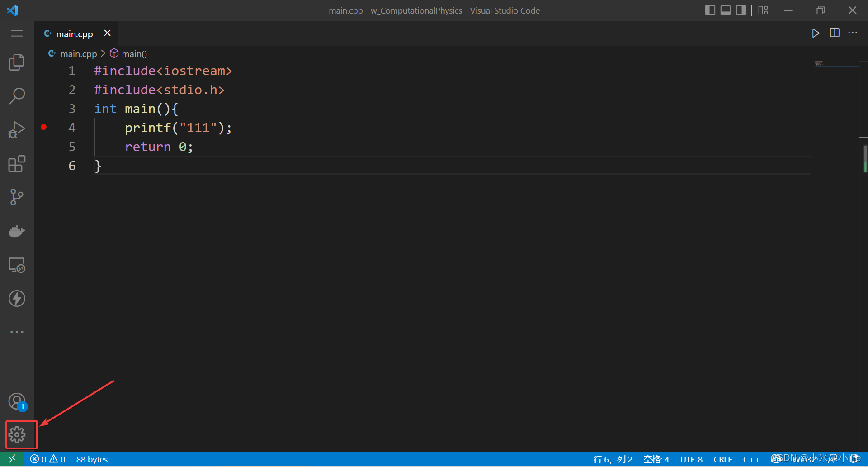Open the Accounts profile menu
Image resolution: width=868 pixels, height=467 pixels.
pyautogui.click(x=17, y=401)
